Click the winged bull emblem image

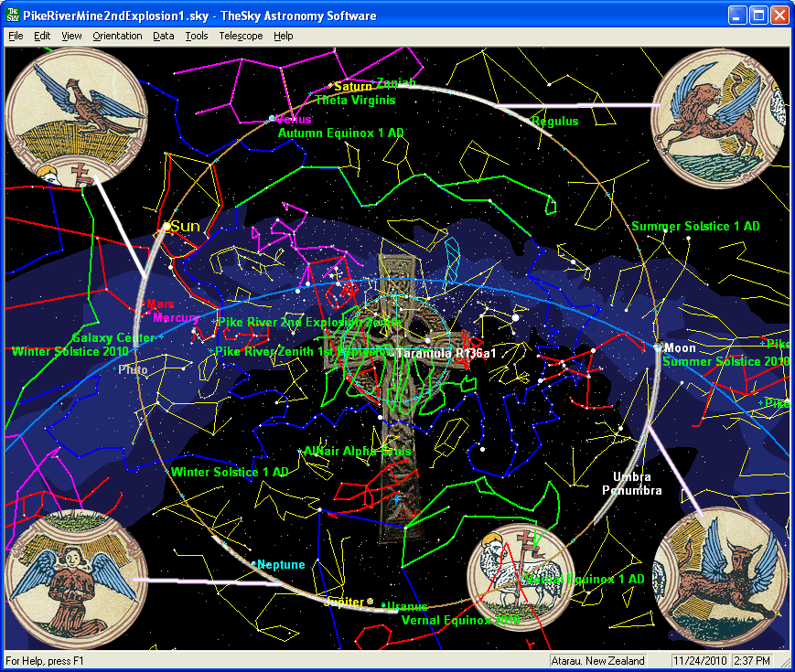click(719, 578)
